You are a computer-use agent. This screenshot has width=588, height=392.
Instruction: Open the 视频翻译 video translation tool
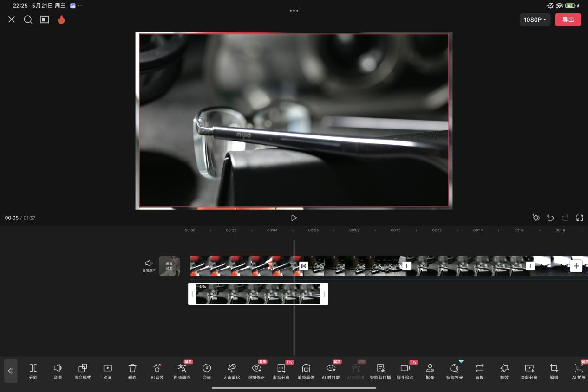182,372
